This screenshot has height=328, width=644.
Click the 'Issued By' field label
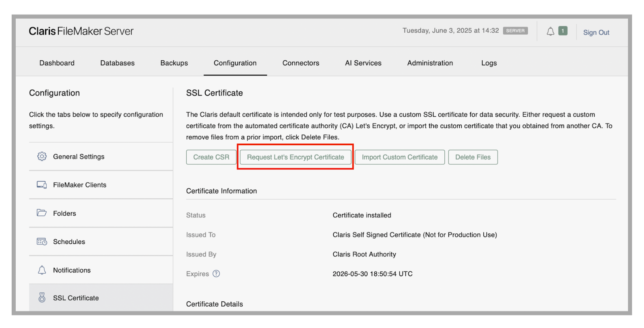coord(201,254)
